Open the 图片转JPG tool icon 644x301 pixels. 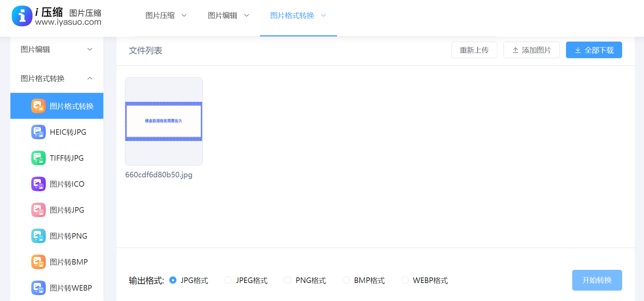point(38,210)
